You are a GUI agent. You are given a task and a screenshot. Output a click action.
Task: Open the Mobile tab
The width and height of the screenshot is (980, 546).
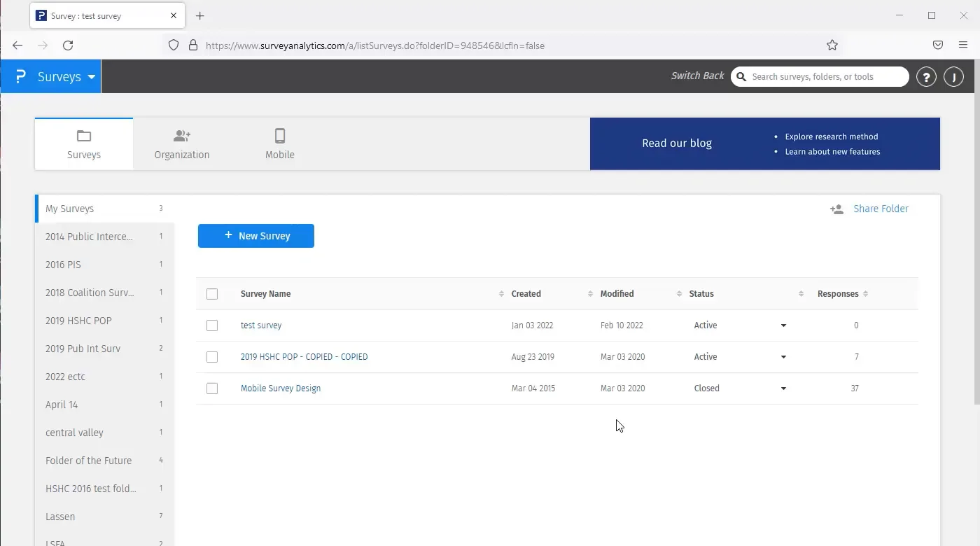click(x=280, y=144)
